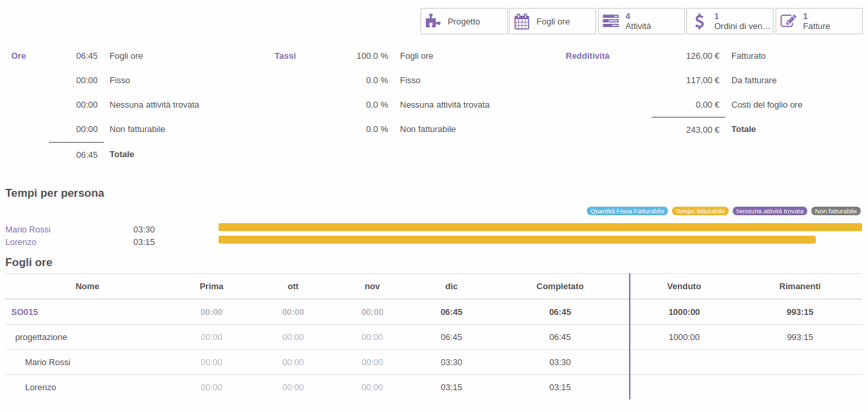Screen dimensions: 868x412
Task: Click the 03:30 completed value for Mario Rossi
Action: pyautogui.click(x=560, y=362)
